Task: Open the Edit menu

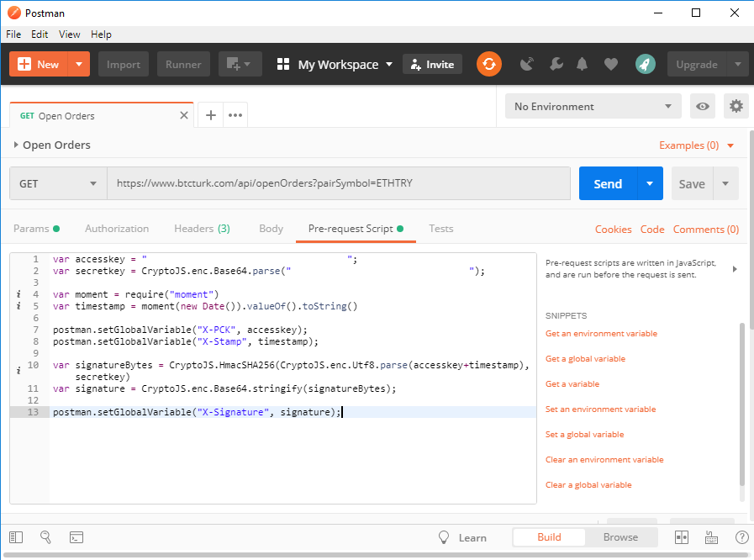Action: [40, 34]
